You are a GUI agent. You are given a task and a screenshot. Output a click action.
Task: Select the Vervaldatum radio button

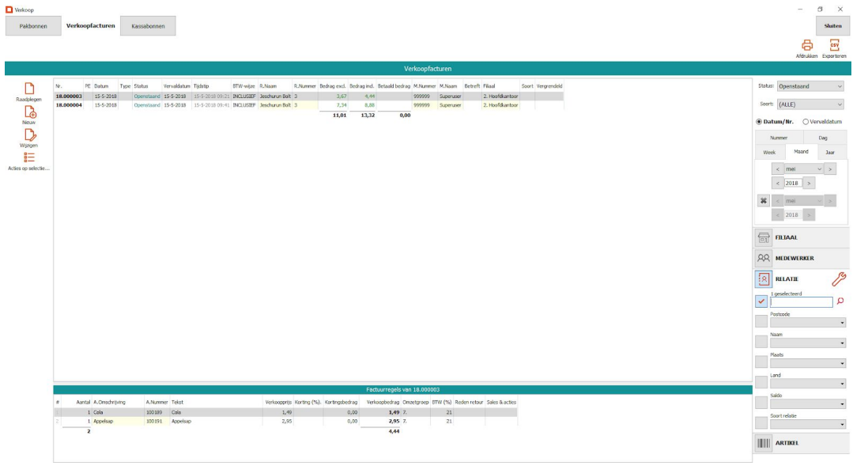pyautogui.click(x=806, y=122)
